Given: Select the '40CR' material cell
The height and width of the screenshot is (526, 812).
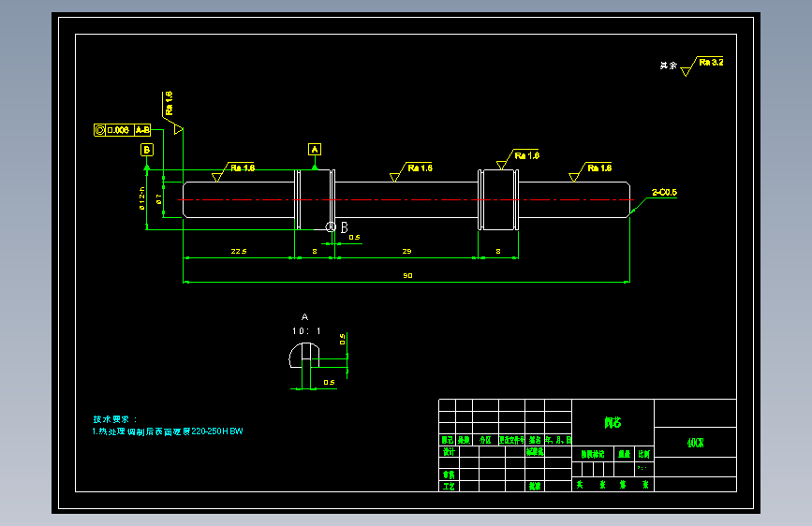Looking at the screenshot, I should point(695,443).
